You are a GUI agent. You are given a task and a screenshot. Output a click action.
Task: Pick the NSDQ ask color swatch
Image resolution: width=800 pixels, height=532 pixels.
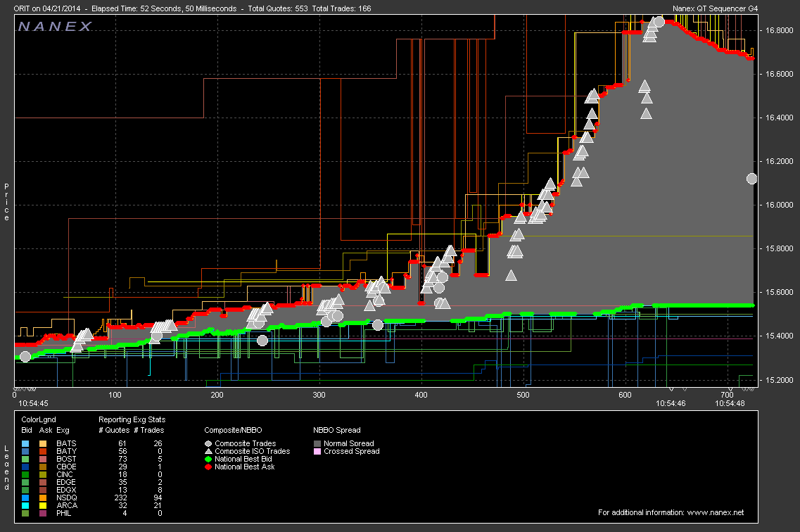43,498
